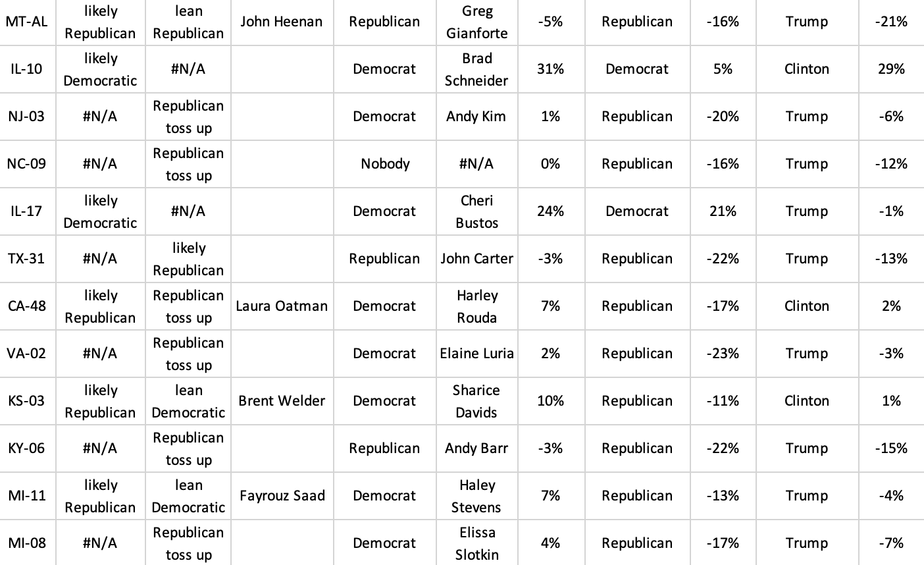This screenshot has width=924, height=565.
Task: Select the Greg Gianforte cell
Action: [x=476, y=22]
